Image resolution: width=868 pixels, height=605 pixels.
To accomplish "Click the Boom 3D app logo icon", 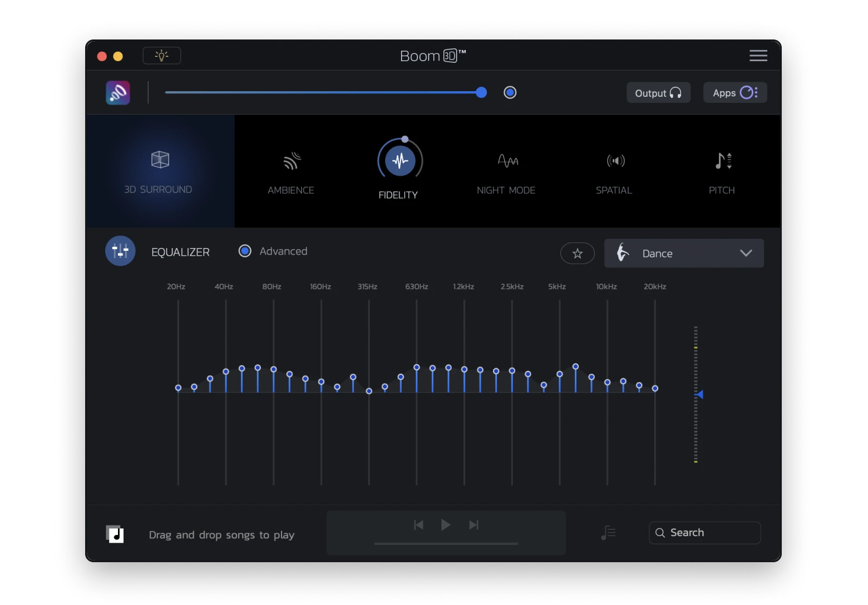I will [x=118, y=93].
